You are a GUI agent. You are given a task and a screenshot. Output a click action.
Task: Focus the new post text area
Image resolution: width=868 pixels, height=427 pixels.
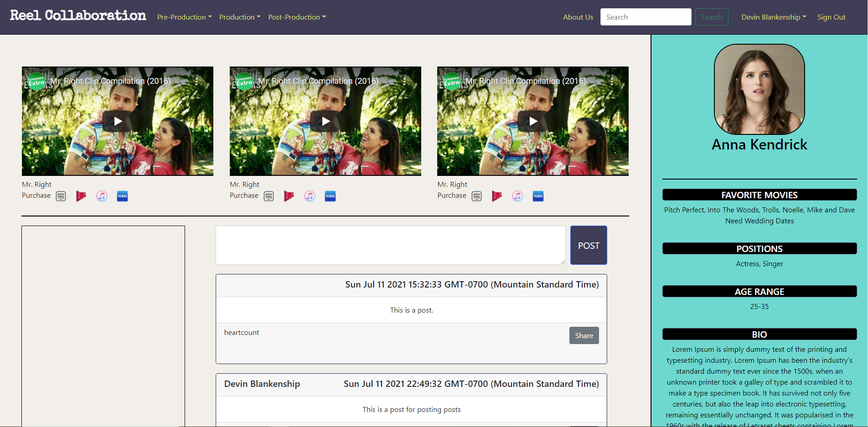point(391,245)
